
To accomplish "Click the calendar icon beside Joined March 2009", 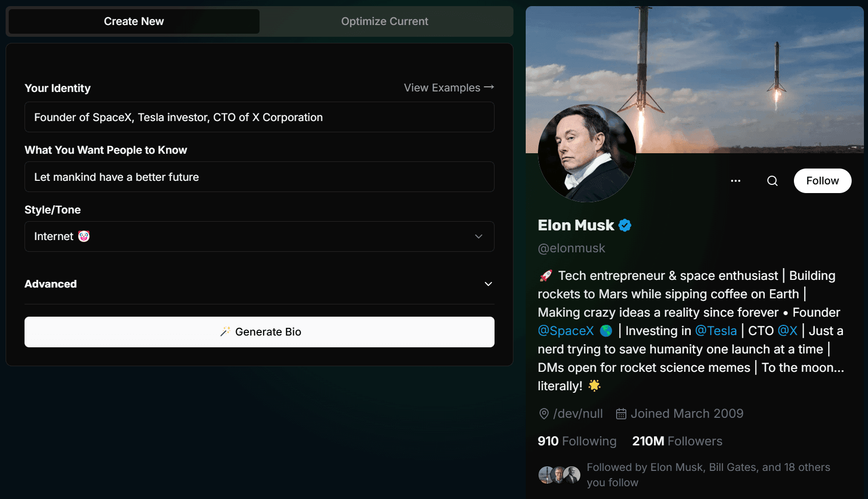I will click(x=621, y=414).
